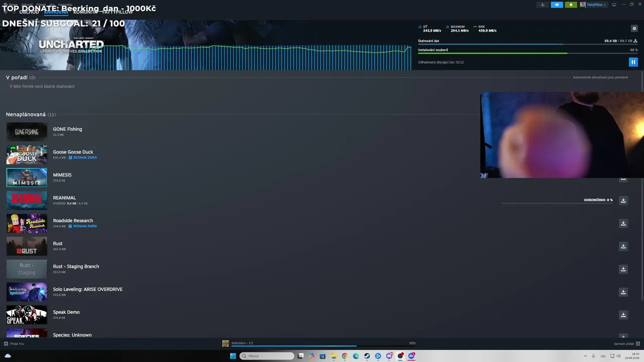Click the Instalování souborů progress bar
The height and width of the screenshot is (362, 644).
(528, 53)
